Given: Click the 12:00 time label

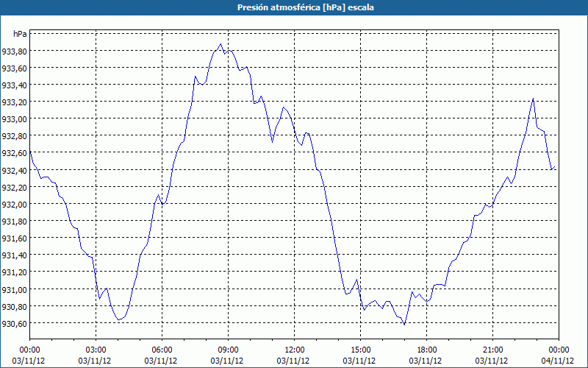Looking at the screenshot, I should click(x=295, y=350).
